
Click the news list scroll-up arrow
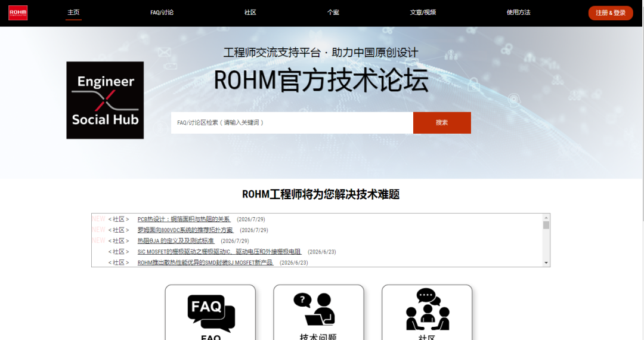pos(546,217)
